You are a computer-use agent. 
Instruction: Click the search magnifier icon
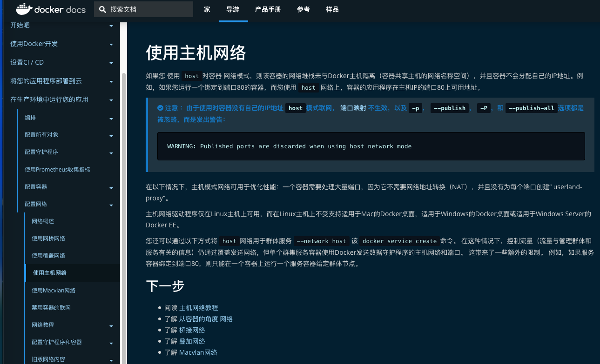(x=103, y=9)
